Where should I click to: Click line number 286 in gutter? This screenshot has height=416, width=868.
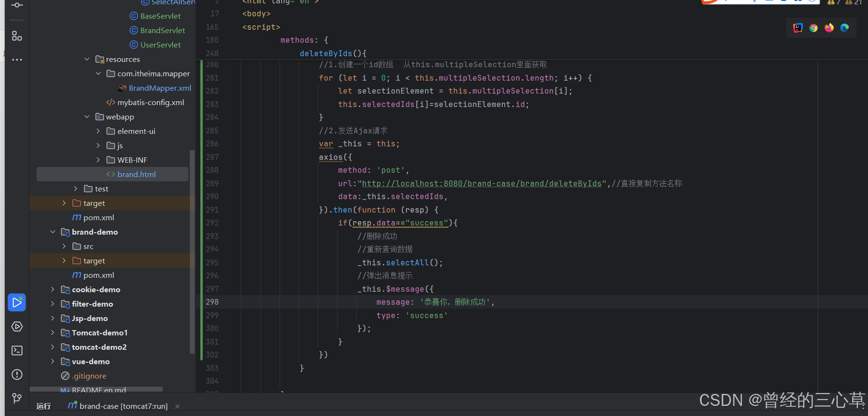(212, 143)
